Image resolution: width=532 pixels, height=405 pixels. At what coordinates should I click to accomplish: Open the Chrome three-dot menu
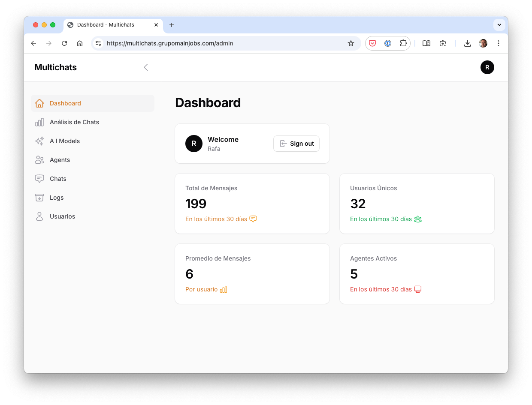[x=499, y=43]
